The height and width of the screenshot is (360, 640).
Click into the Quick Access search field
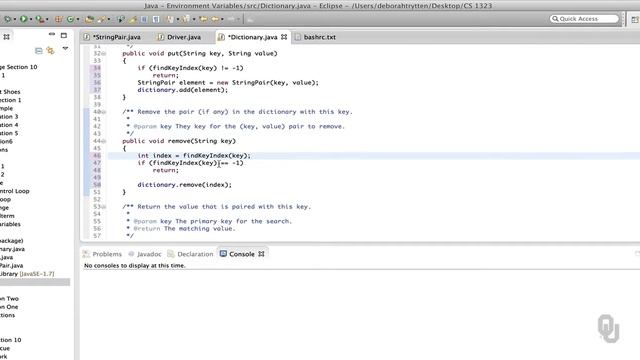coord(584,19)
